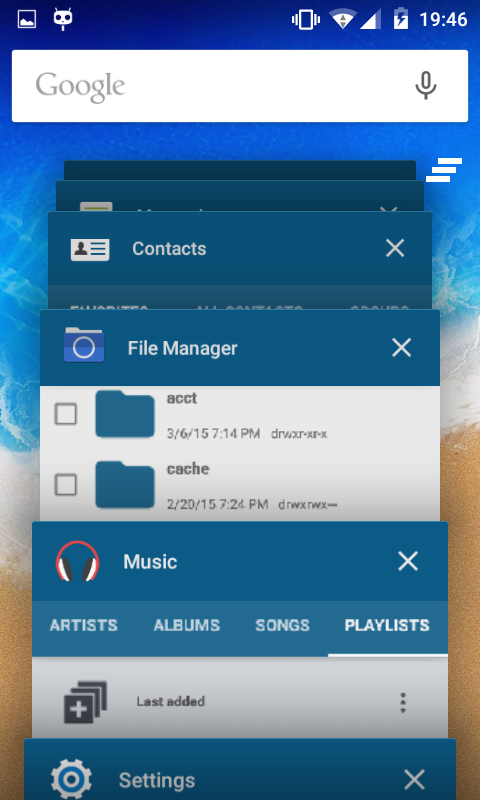Tap the CyanogenMod notification icon
Screen dimensions: 480x800
(x=63, y=19)
